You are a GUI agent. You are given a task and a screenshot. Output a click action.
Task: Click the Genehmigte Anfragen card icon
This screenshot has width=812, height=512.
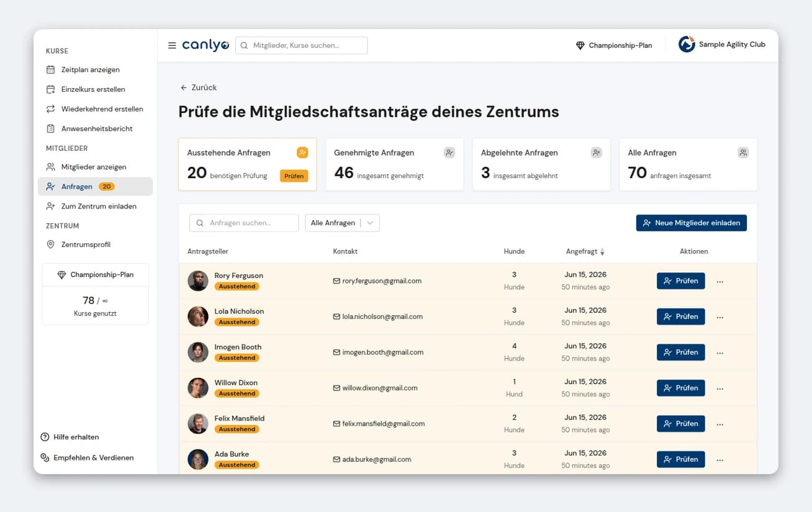tap(449, 153)
